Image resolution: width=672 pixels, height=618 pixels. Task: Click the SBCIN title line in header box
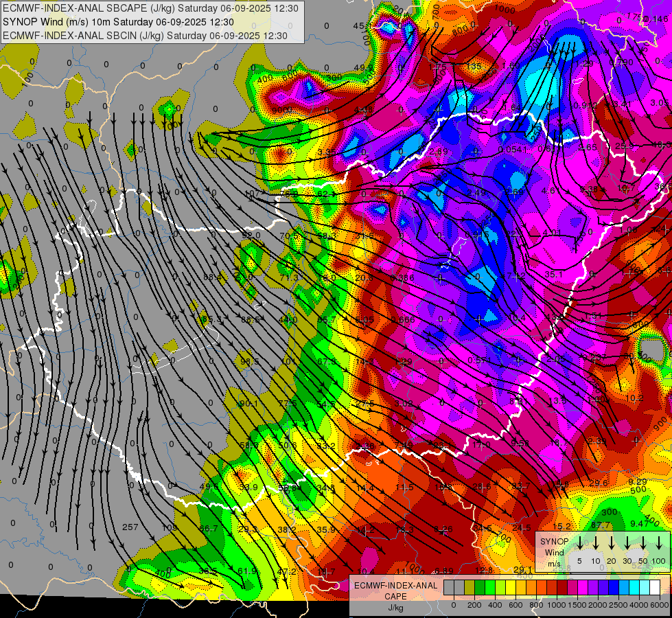(x=145, y=36)
